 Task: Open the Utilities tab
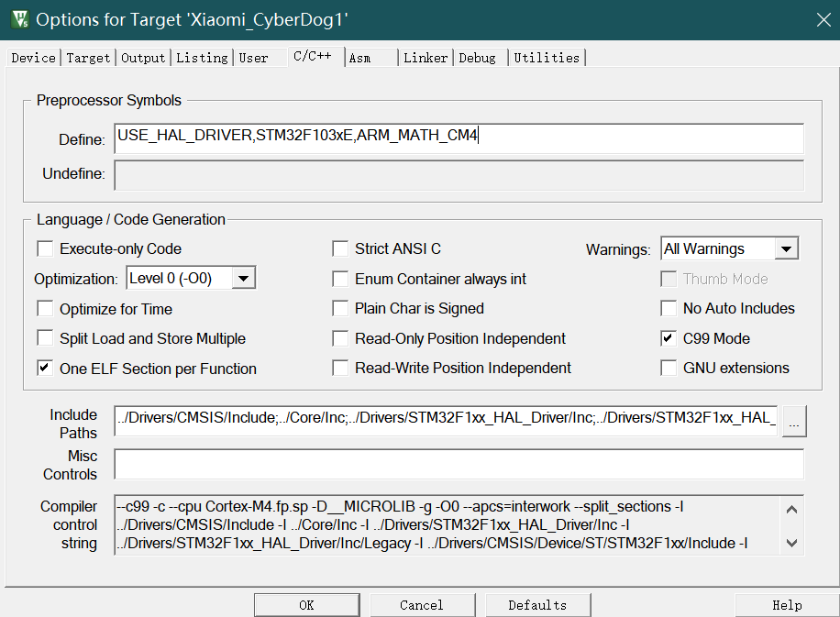click(x=547, y=58)
